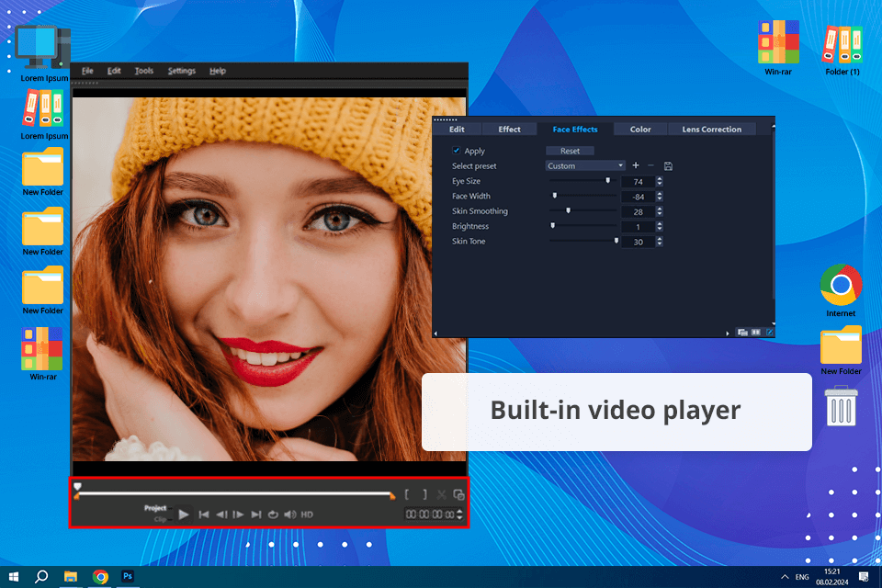Click the taskbar search magnifier
Image resolution: width=882 pixels, height=588 pixels.
(x=41, y=576)
